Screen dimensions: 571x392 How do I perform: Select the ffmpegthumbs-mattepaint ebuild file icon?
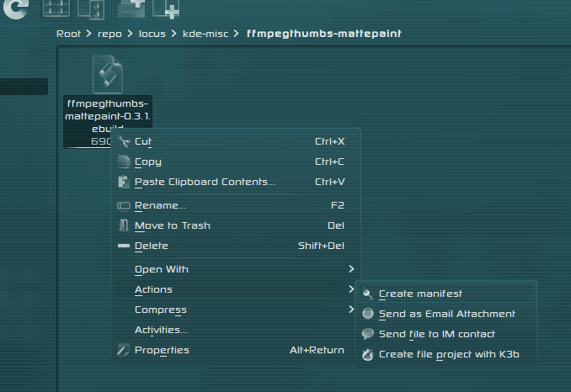pyautogui.click(x=108, y=74)
